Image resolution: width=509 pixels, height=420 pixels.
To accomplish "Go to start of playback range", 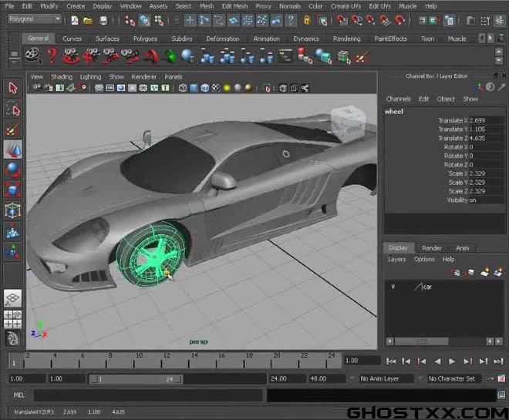I will pos(391,361).
